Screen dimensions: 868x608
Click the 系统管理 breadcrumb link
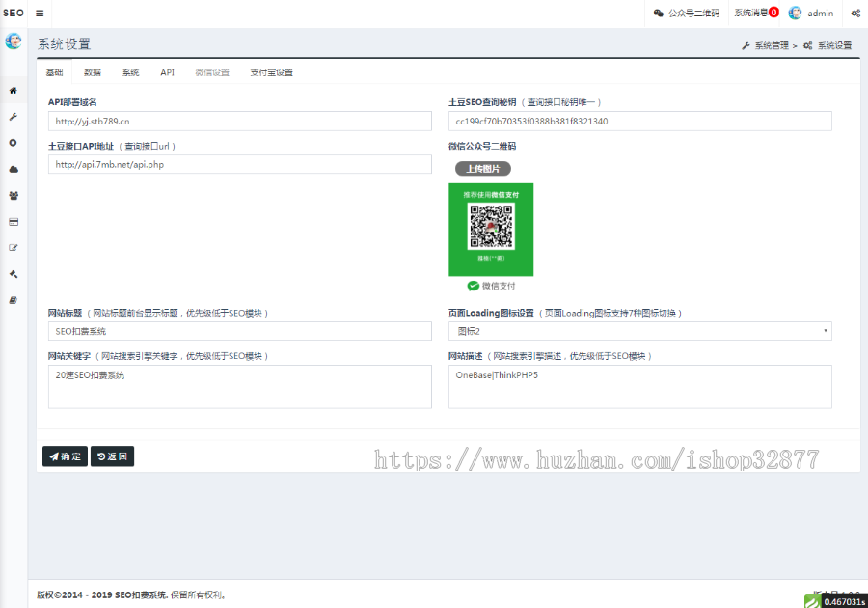pyautogui.click(x=772, y=46)
